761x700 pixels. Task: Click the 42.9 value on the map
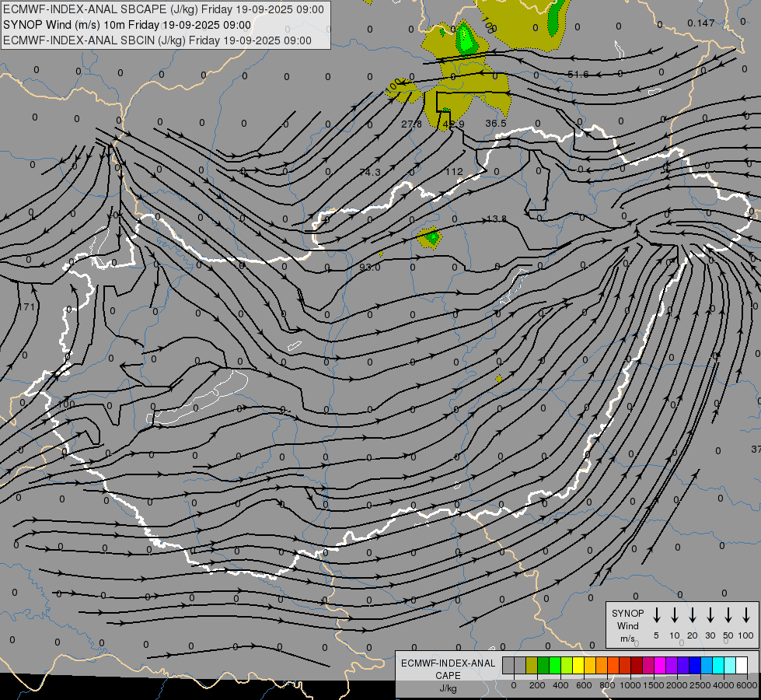point(454,124)
